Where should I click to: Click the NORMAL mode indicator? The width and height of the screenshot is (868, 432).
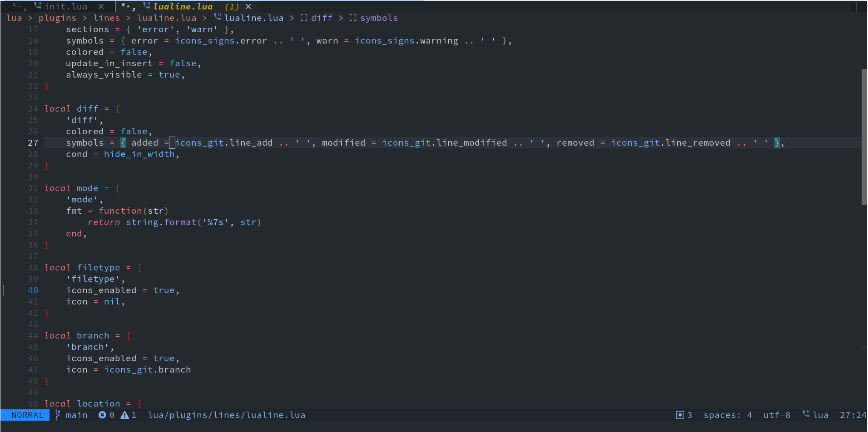pyautogui.click(x=27, y=415)
